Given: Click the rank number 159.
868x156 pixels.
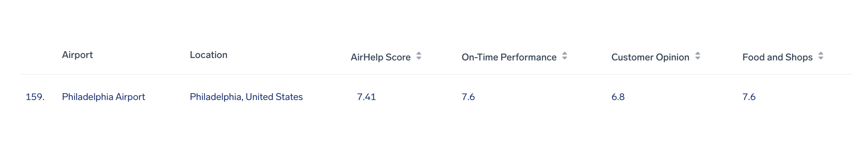Looking at the screenshot, I should tap(35, 97).
